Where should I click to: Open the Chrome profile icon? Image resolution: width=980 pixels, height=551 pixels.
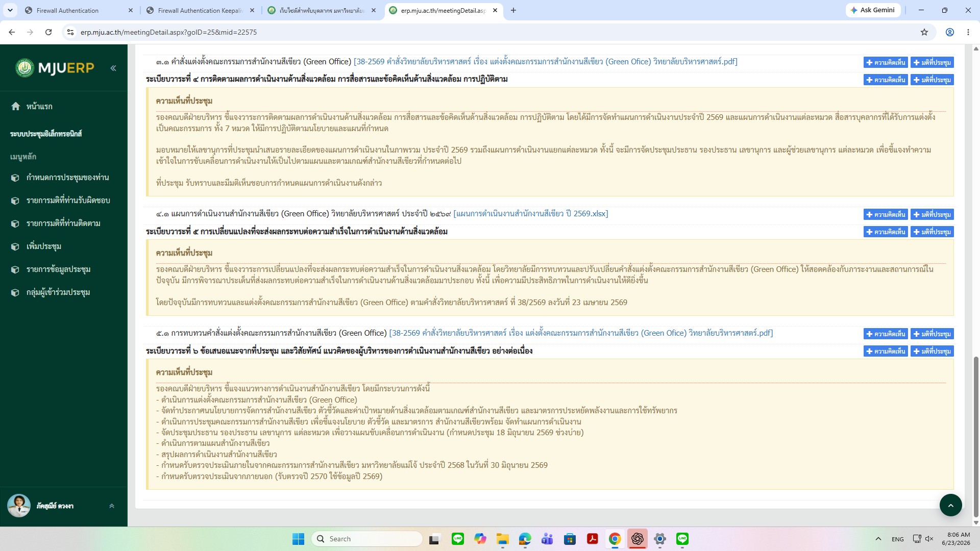point(950,32)
